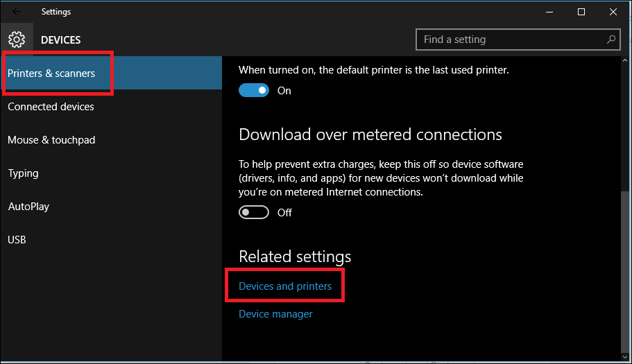
Task: Go to Mouse & touchpad settings
Action: tap(51, 140)
